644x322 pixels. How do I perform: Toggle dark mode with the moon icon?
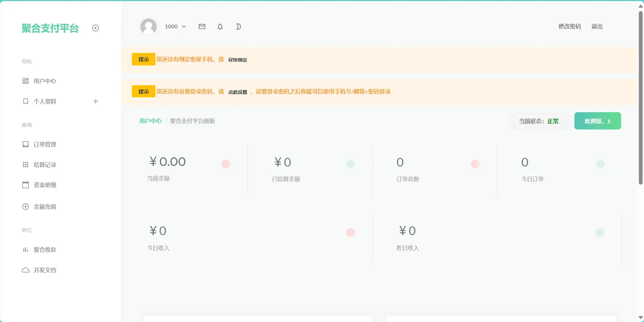[238, 26]
